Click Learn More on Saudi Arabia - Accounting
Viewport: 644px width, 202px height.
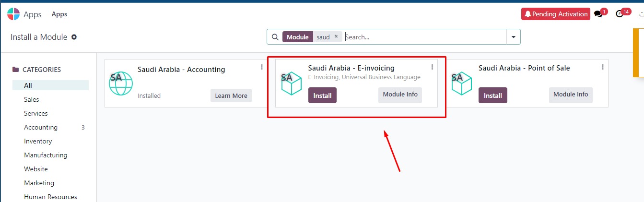[231, 95]
